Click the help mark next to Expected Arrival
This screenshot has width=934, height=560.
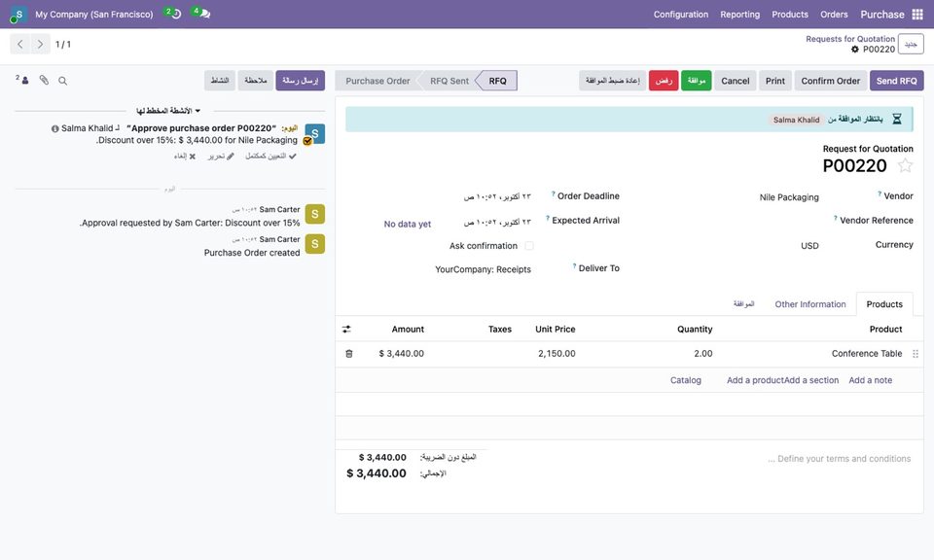tap(548, 219)
